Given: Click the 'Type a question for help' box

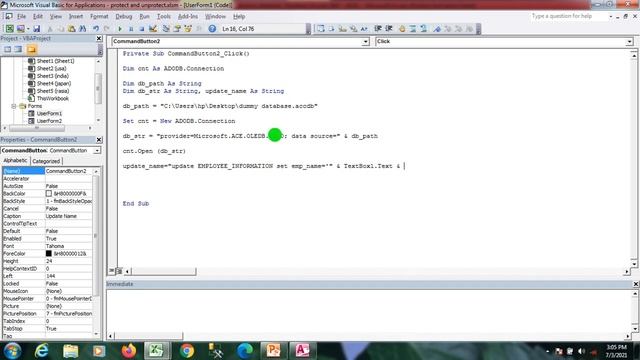Looking at the screenshot, I should pos(569,16).
